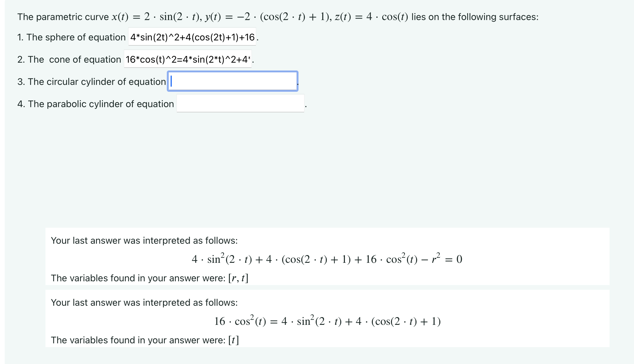Click the label '3. The circular cylinder of equation'

(x=91, y=81)
